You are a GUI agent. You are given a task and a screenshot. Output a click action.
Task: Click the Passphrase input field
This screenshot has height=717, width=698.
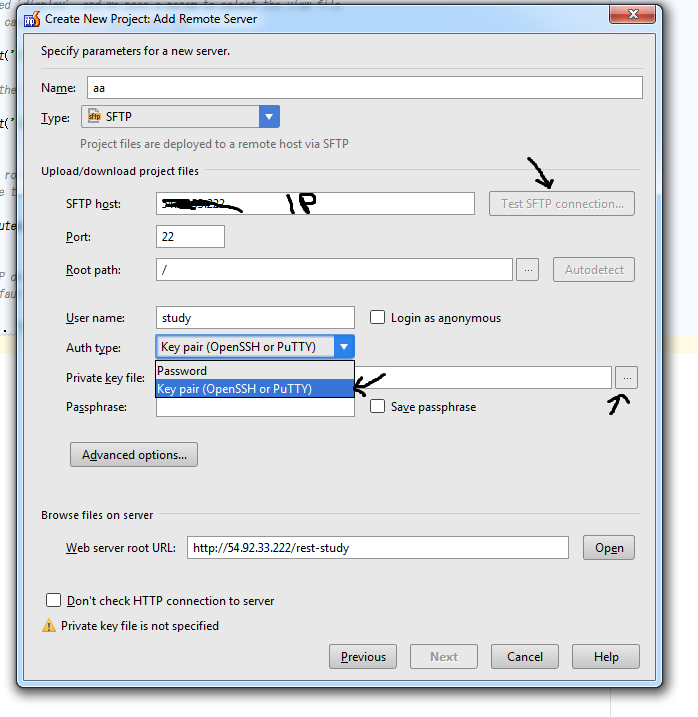255,407
